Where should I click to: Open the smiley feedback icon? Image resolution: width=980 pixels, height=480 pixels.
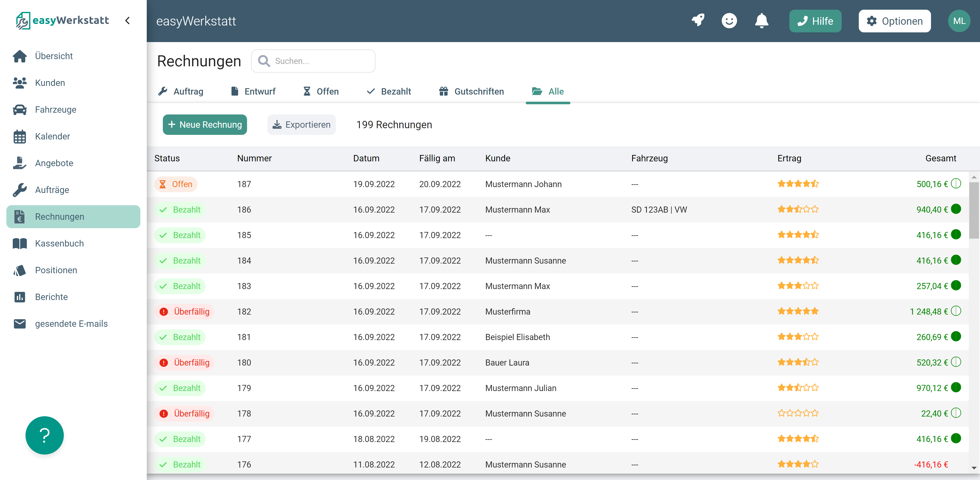tap(729, 21)
